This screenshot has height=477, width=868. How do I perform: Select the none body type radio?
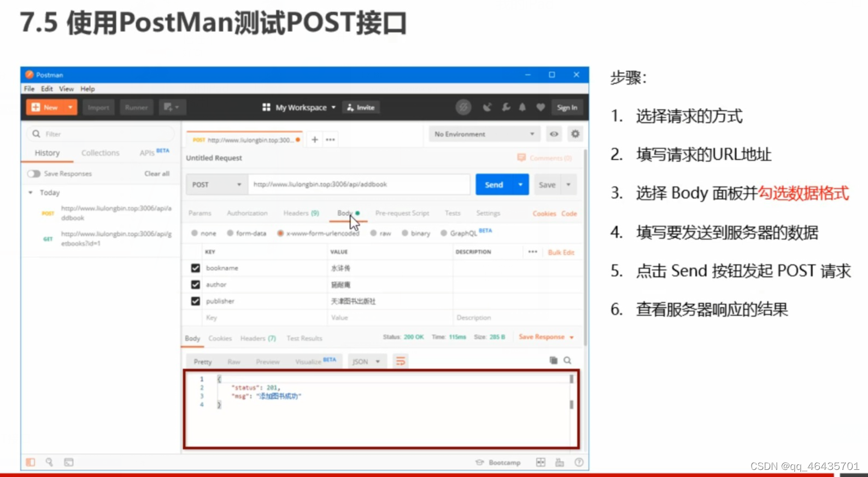point(195,233)
